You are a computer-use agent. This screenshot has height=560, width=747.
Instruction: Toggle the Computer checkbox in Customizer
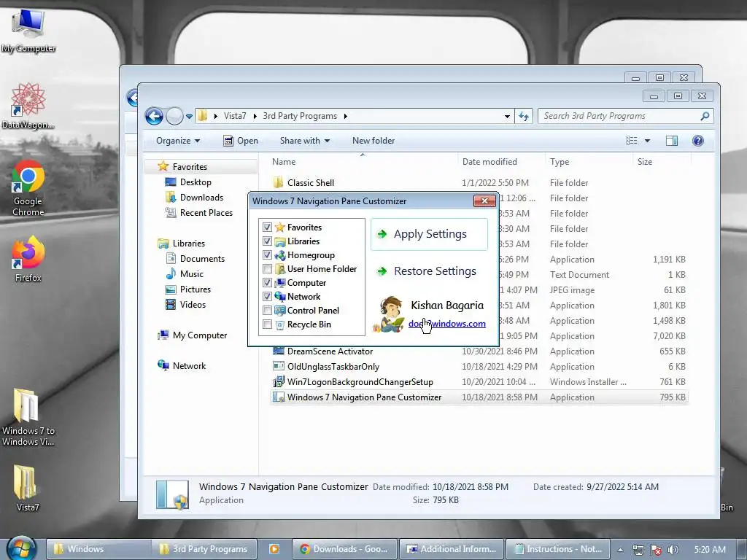pyautogui.click(x=267, y=282)
